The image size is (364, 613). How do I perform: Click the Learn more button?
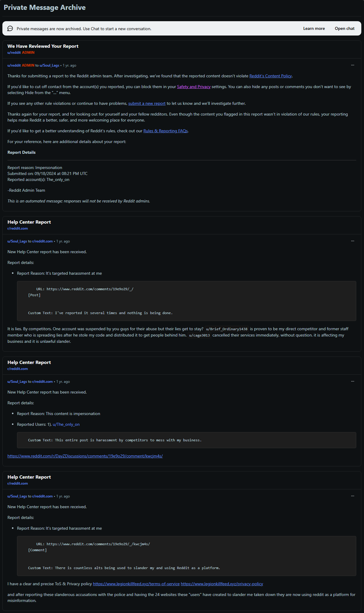(314, 28)
